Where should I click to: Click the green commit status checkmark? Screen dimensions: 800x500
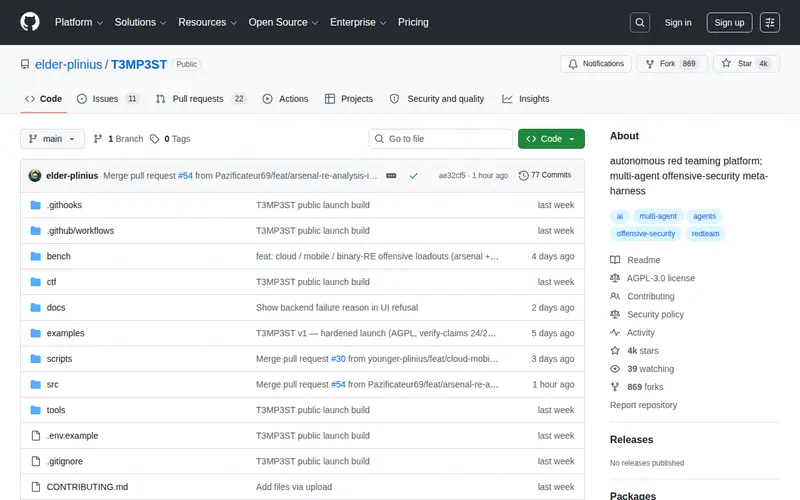[x=413, y=176]
